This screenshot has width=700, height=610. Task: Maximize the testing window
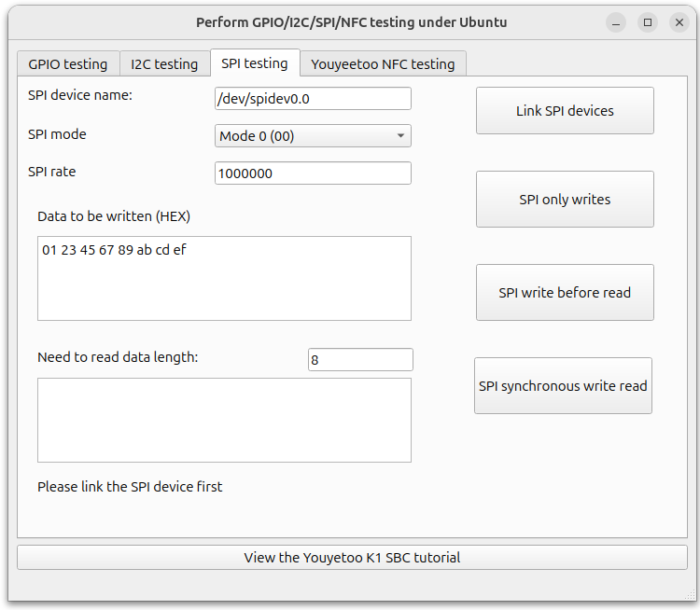[x=648, y=21]
